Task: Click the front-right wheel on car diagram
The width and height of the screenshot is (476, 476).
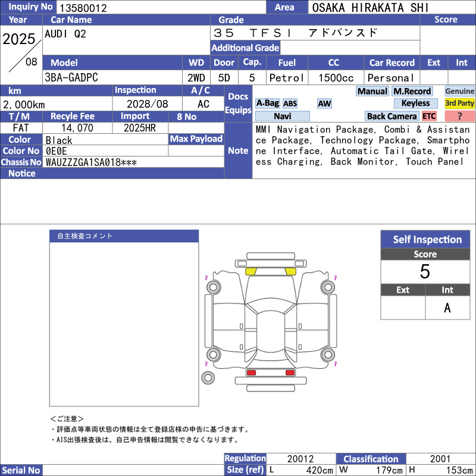Action: pyautogui.click(x=328, y=287)
